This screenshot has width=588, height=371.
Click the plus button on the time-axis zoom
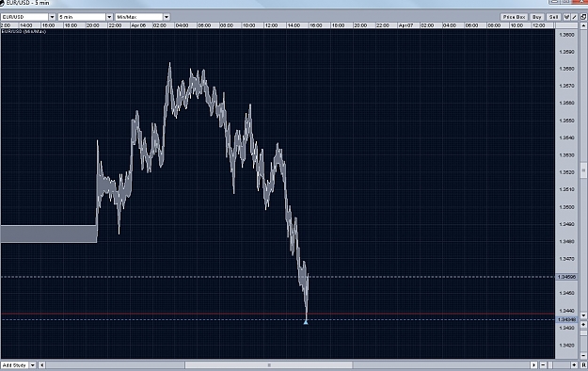pyautogui.click(x=575, y=365)
